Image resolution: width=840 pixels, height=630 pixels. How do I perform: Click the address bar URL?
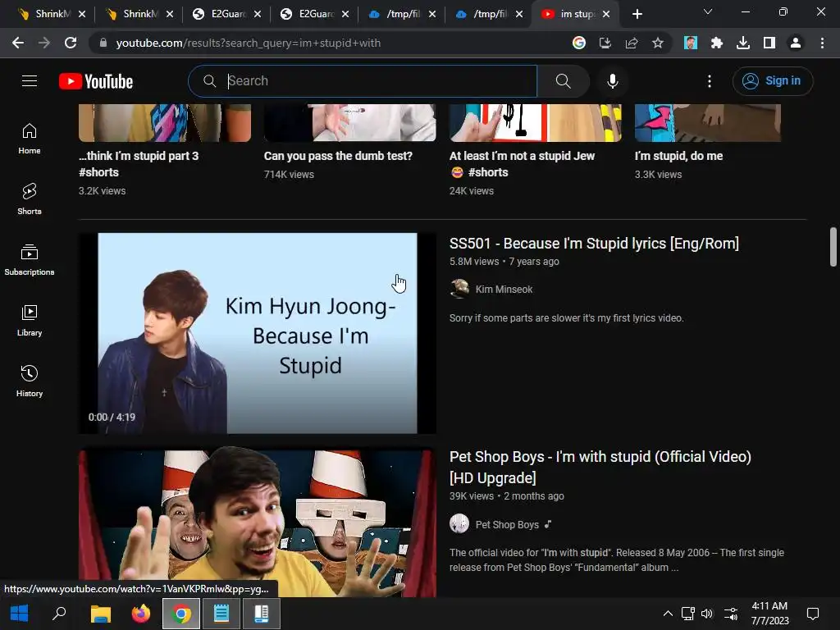pos(248,43)
